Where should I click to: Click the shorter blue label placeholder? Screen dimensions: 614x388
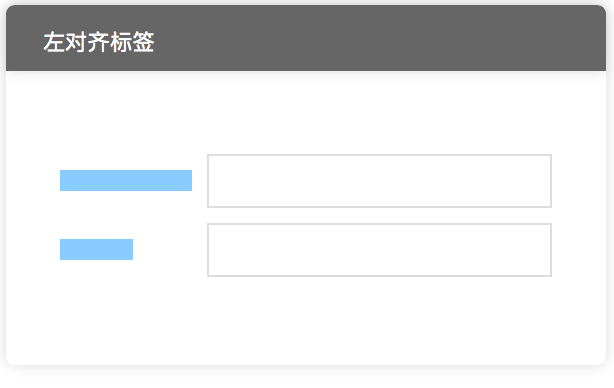(96, 249)
